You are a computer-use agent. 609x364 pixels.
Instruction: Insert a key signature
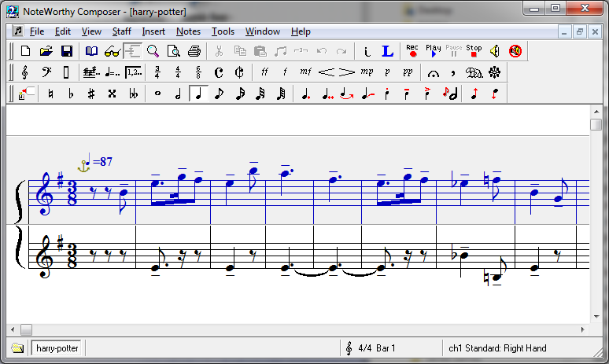tap(91, 72)
